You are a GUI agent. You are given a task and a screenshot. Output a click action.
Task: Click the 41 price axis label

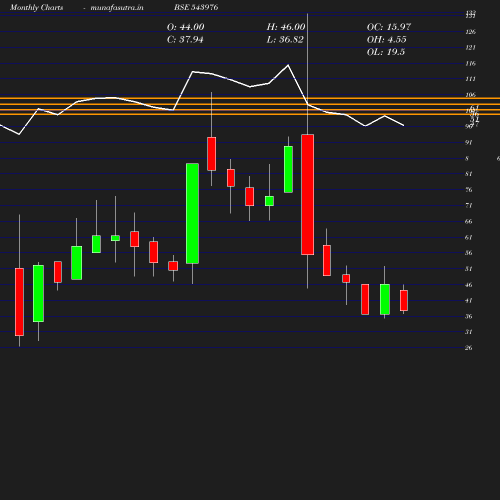469,301
